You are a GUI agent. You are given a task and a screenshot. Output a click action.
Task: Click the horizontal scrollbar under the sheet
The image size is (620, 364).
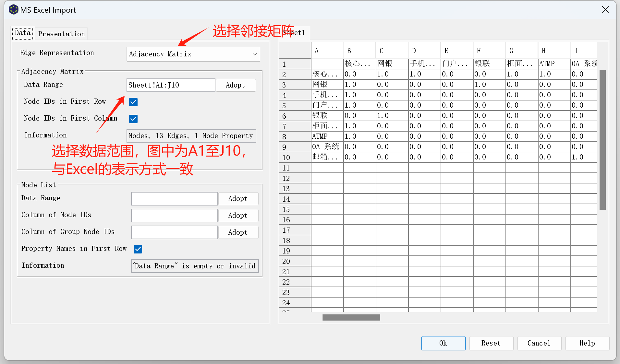(x=351, y=318)
